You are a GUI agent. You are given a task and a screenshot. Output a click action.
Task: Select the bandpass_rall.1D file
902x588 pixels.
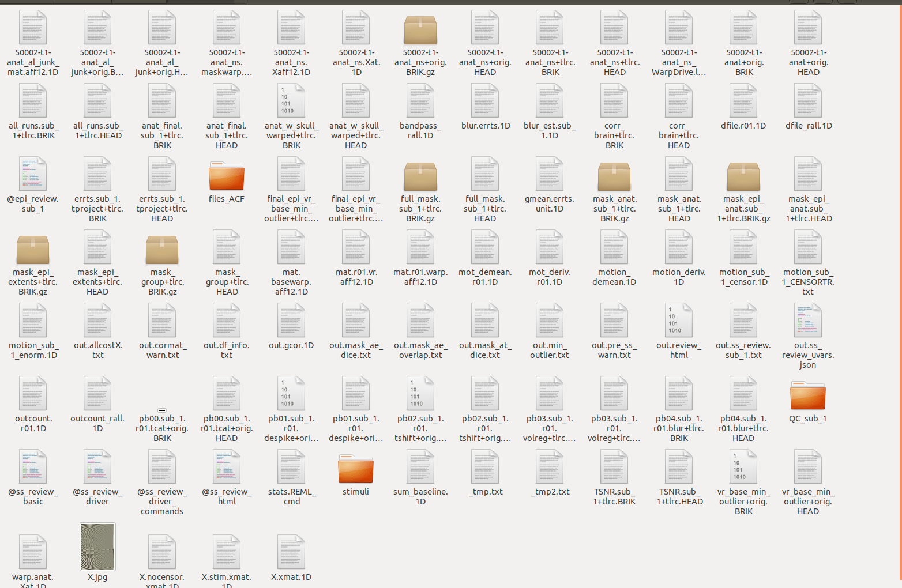point(420,100)
